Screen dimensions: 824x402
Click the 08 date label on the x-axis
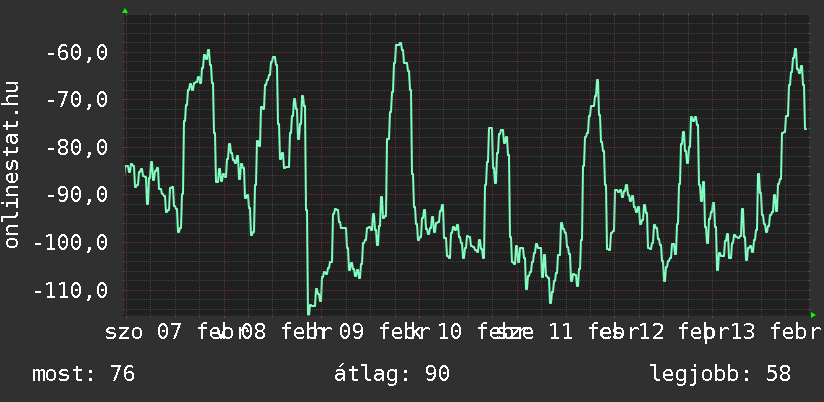tap(252, 332)
